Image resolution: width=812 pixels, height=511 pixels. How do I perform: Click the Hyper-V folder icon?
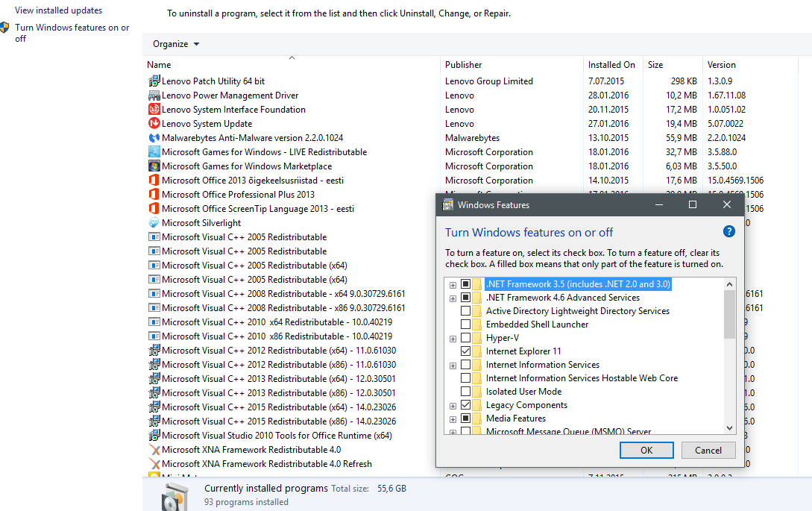tap(476, 338)
